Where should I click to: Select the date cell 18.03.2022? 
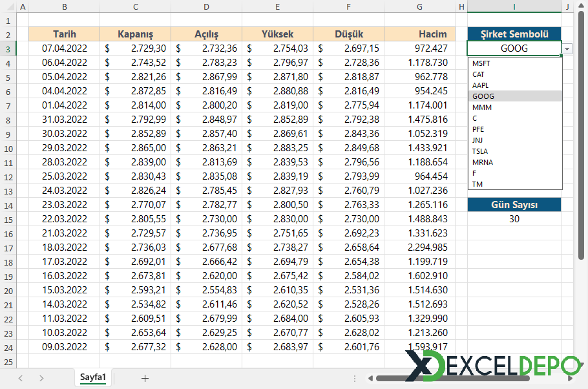coord(65,247)
